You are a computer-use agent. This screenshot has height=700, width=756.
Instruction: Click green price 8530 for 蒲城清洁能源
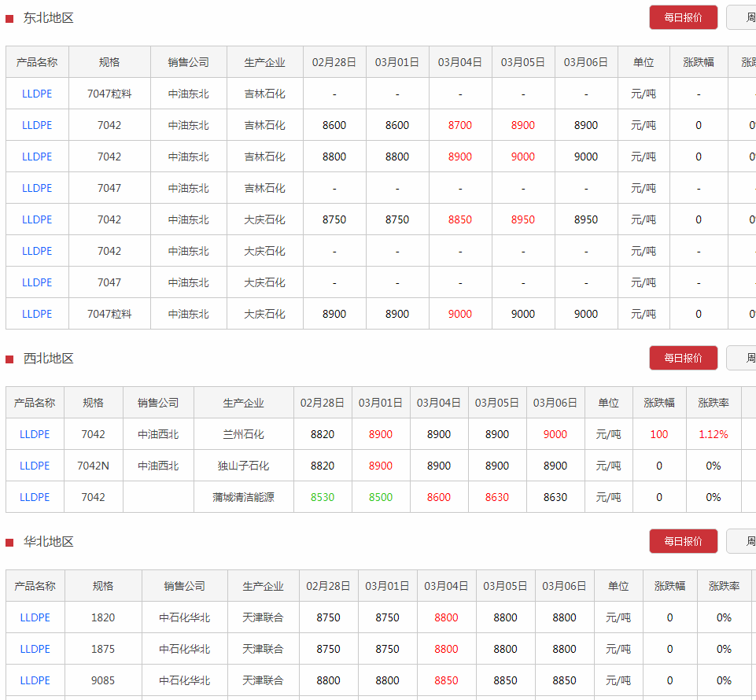click(x=323, y=497)
